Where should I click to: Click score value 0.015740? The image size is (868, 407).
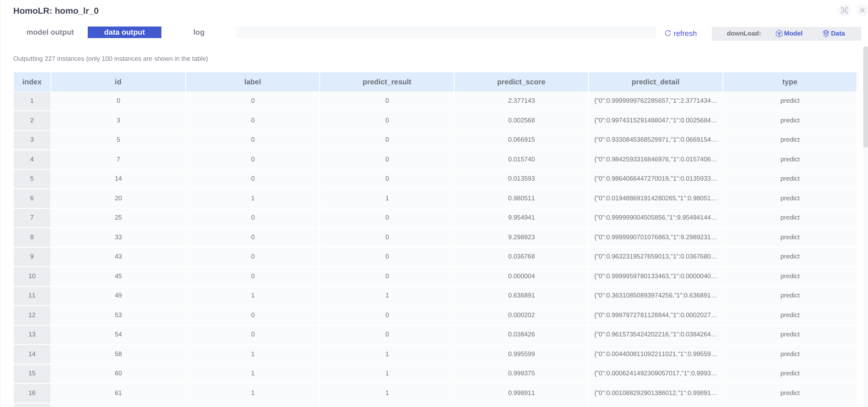tap(521, 159)
